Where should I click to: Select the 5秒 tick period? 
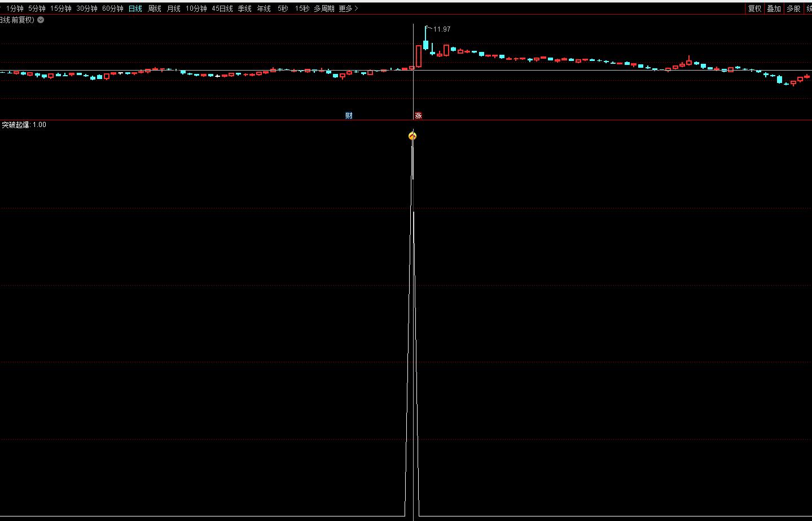tap(282, 8)
